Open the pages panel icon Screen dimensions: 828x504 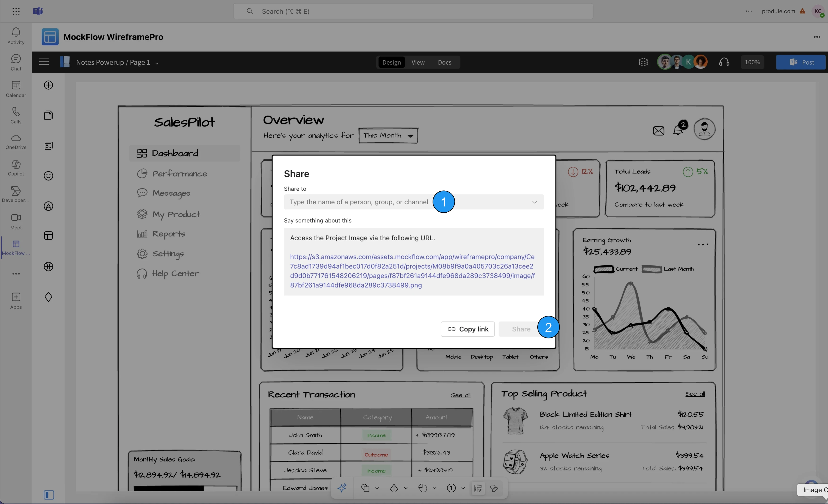[48, 115]
